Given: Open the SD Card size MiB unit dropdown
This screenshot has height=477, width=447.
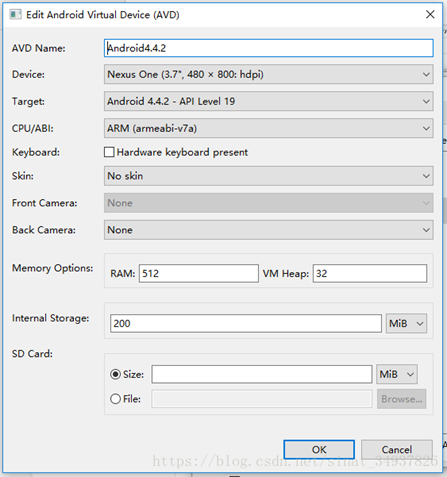Looking at the screenshot, I should 397,374.
